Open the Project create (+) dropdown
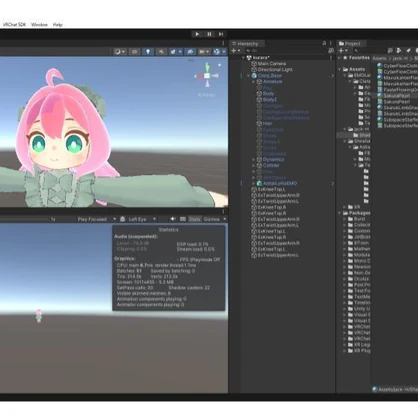This screenshot has height=418, width=418. coord(343,51)
